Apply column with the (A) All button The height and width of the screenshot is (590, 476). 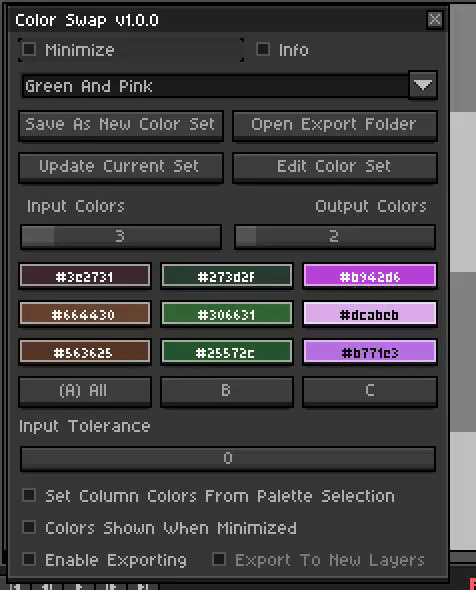[85, 391]
